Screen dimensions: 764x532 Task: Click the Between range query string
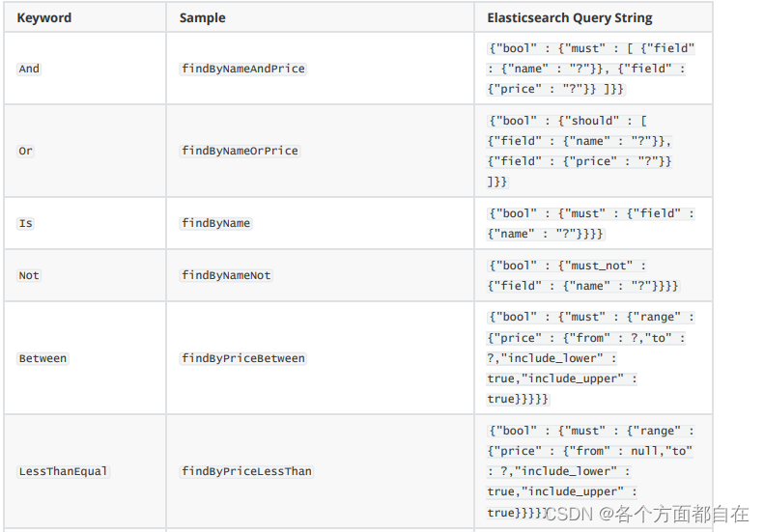click(x=591, y=358)
